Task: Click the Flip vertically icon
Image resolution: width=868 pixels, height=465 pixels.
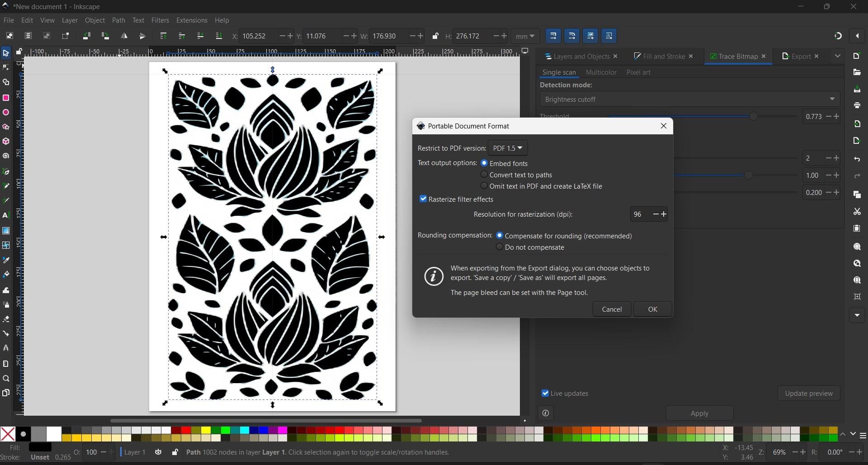Action: (142, 36)
